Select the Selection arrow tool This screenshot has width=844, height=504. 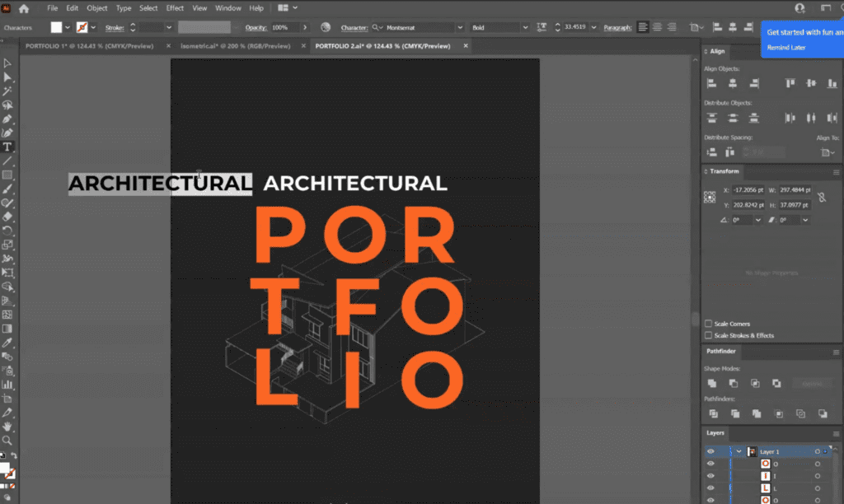click(7, 63)
